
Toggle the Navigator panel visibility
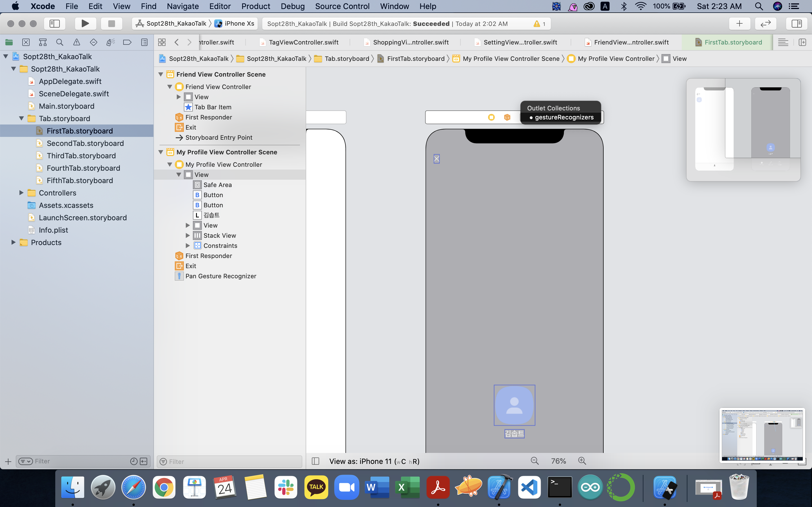click(55, 23)
